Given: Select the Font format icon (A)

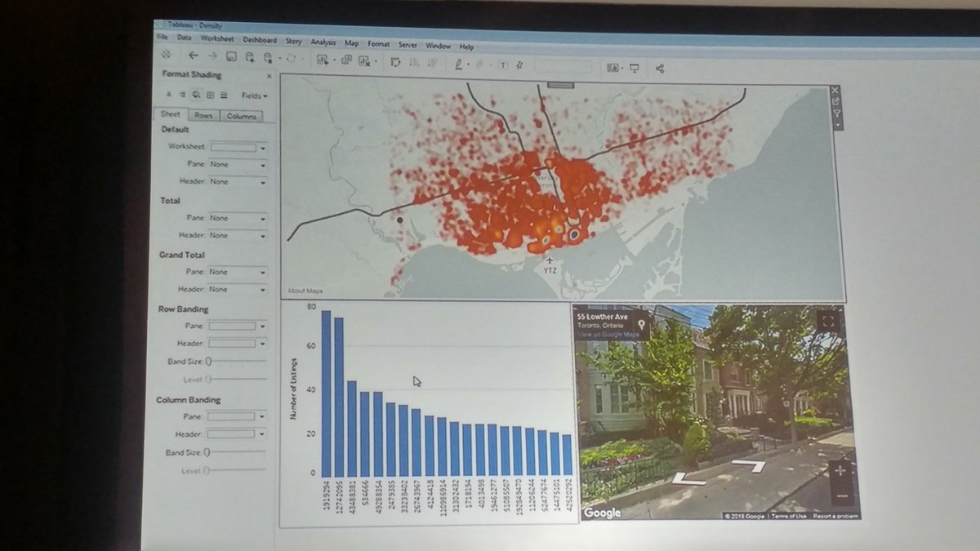Looking at the screenshot, I should 169,95.
